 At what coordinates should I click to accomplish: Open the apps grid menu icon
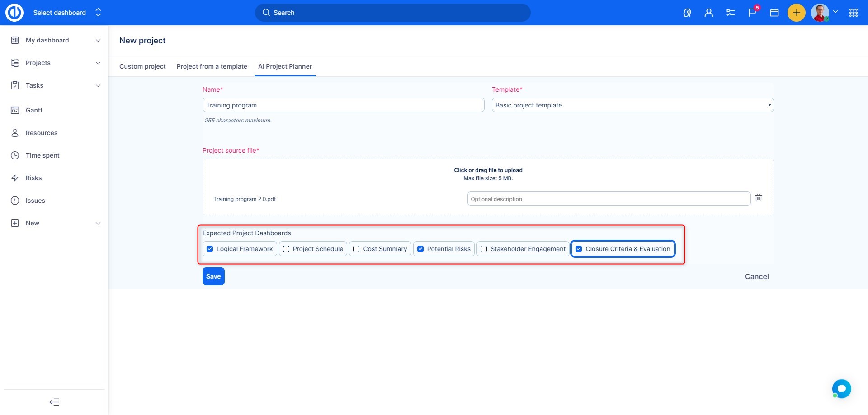tap(853, 13)
